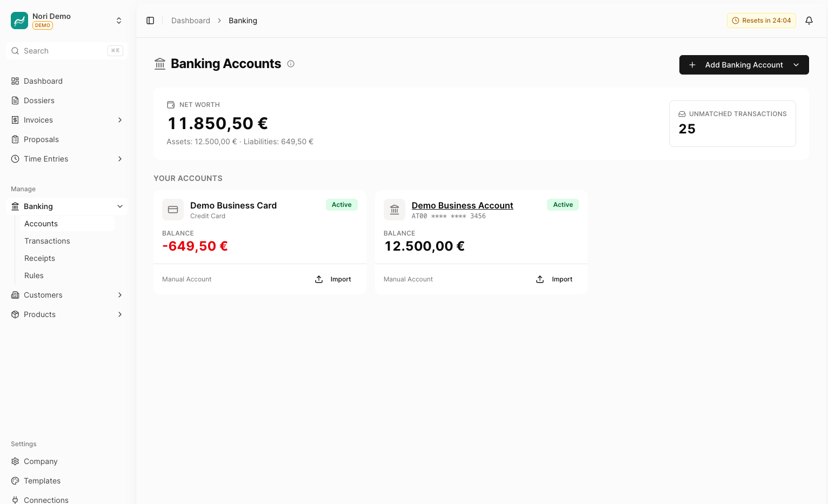Click the info icon beside Banking Accounts
The image size is (828, 504).
tap(291, 64)
